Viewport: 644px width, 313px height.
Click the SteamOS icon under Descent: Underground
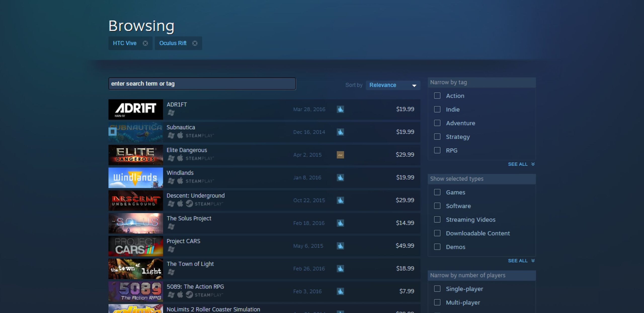pos(189,203)
